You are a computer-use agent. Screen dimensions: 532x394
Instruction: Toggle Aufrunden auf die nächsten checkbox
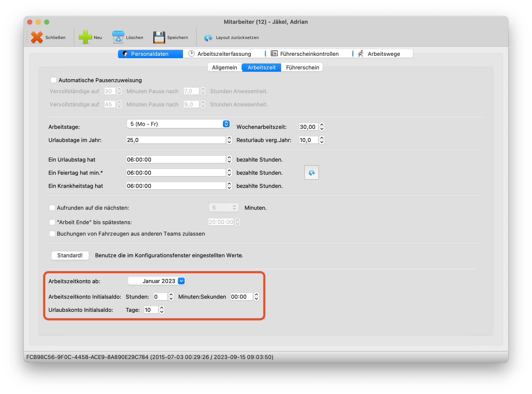coord(52,208)
